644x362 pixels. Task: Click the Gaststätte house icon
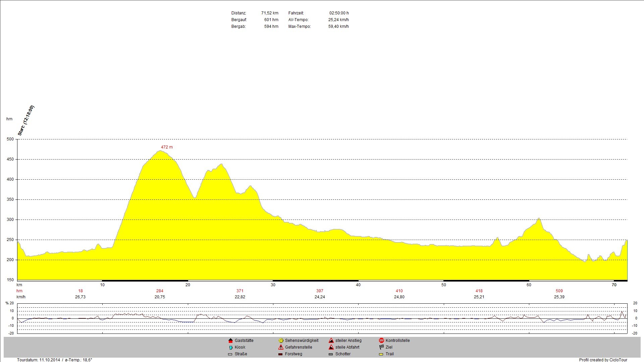coord(230,341)
